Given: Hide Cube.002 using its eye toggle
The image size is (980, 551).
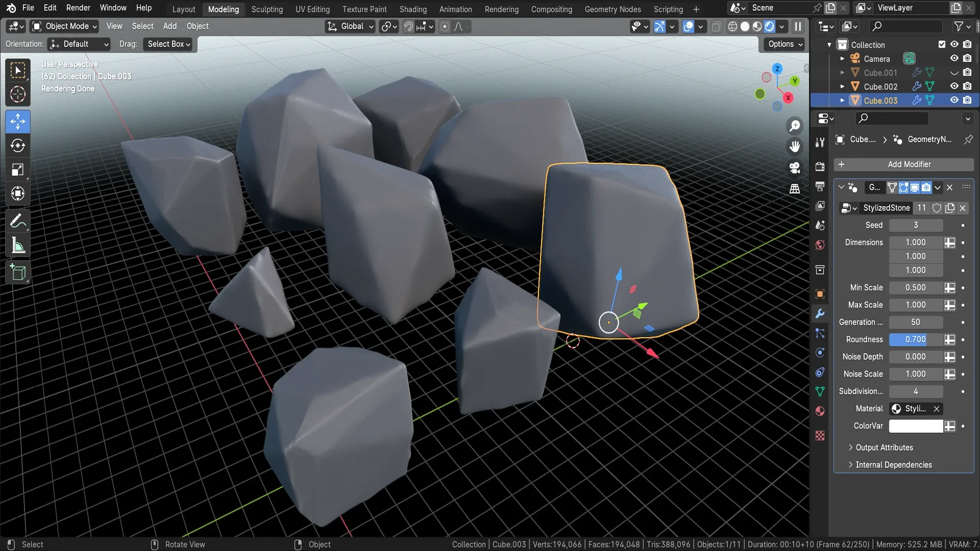Looking at the screenshot, I should (x=954, y=86).
